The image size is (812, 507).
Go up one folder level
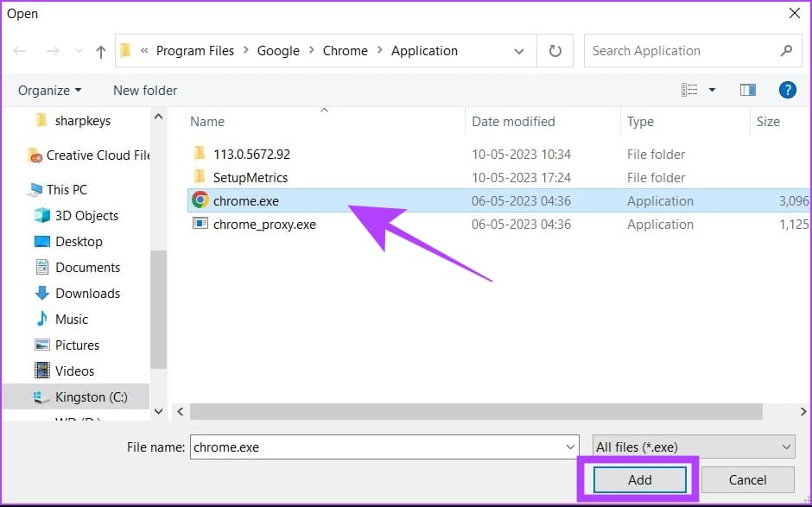[100, 51]
